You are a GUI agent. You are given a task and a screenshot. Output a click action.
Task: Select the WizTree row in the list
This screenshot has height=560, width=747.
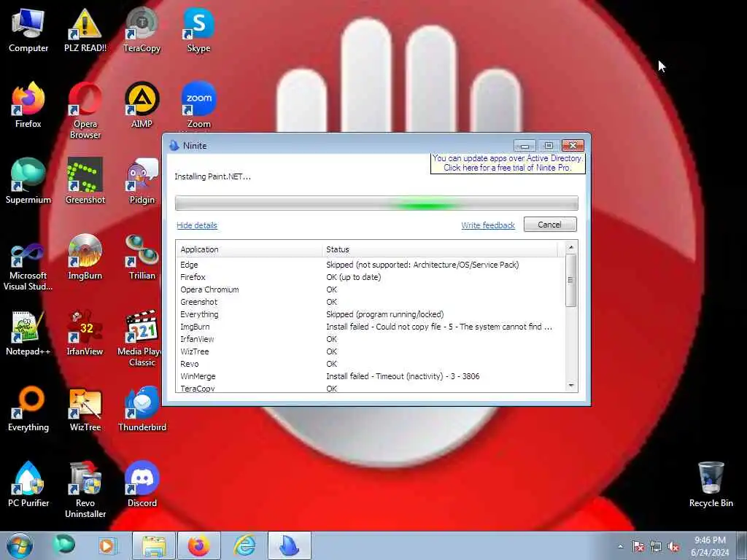click(x=370, y=351)
